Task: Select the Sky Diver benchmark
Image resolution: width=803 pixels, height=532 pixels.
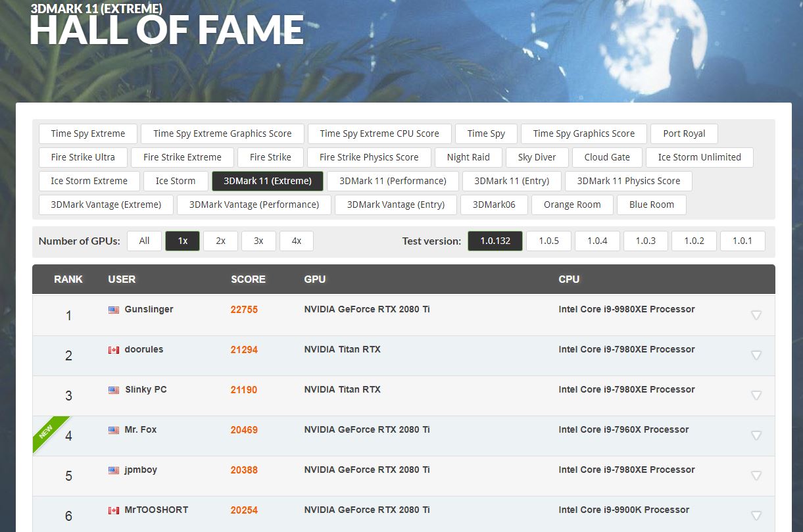Action: coord(537,157)
